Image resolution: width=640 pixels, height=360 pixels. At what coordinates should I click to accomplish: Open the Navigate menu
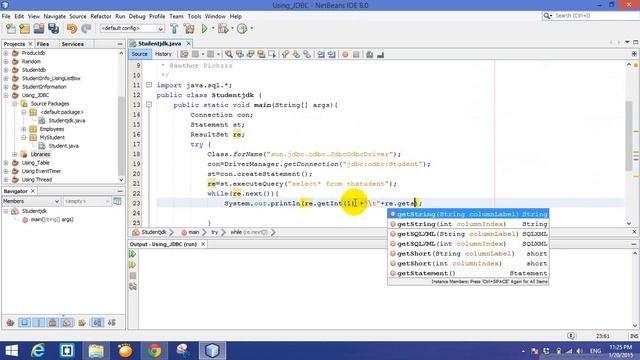coord(55,16)
